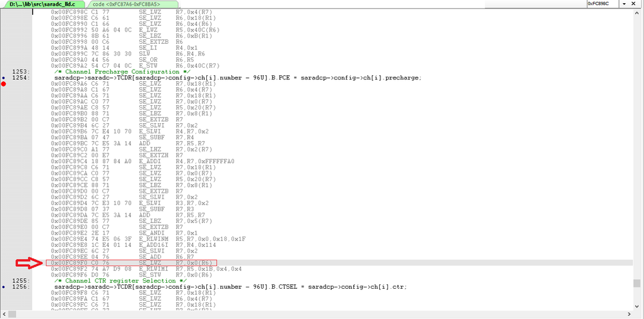Select the SE_LBZ instruction at 0x00FC89B0
644x319 pixels.
tap(133, 113)
